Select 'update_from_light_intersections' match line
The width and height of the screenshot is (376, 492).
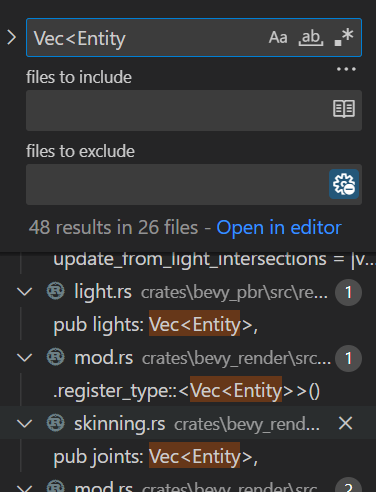click(x=215, y=259)
